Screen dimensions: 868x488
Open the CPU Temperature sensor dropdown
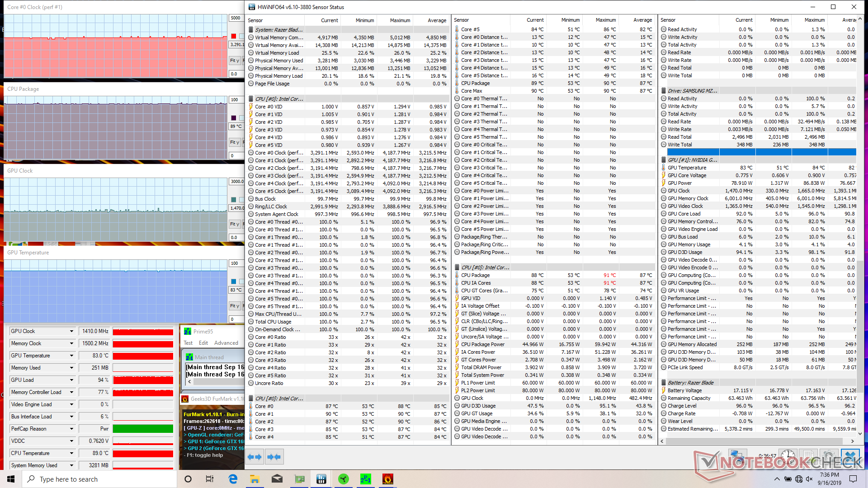(x=71, y=453)
